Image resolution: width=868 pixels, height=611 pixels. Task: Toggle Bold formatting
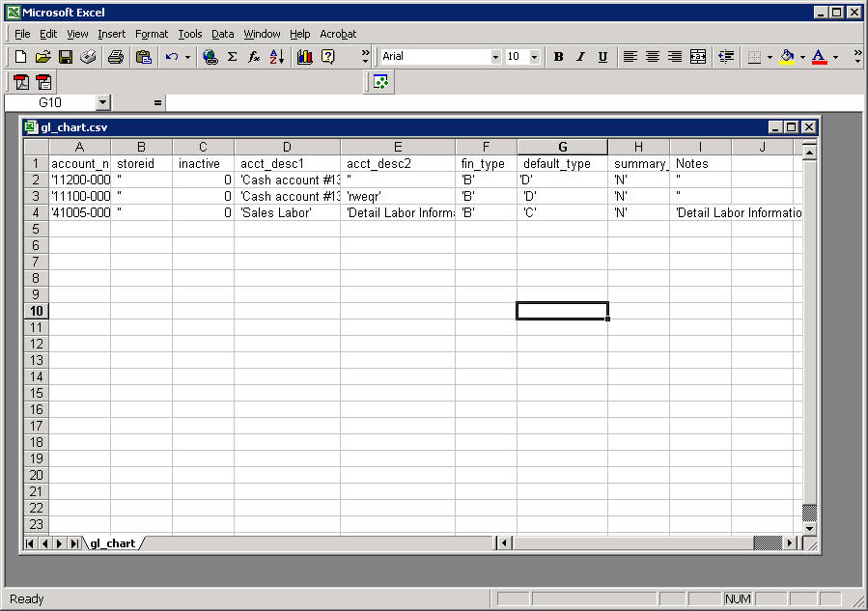558,57
